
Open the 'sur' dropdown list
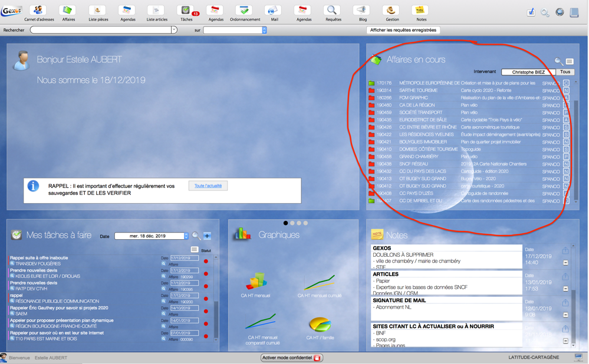pos(264,30)
